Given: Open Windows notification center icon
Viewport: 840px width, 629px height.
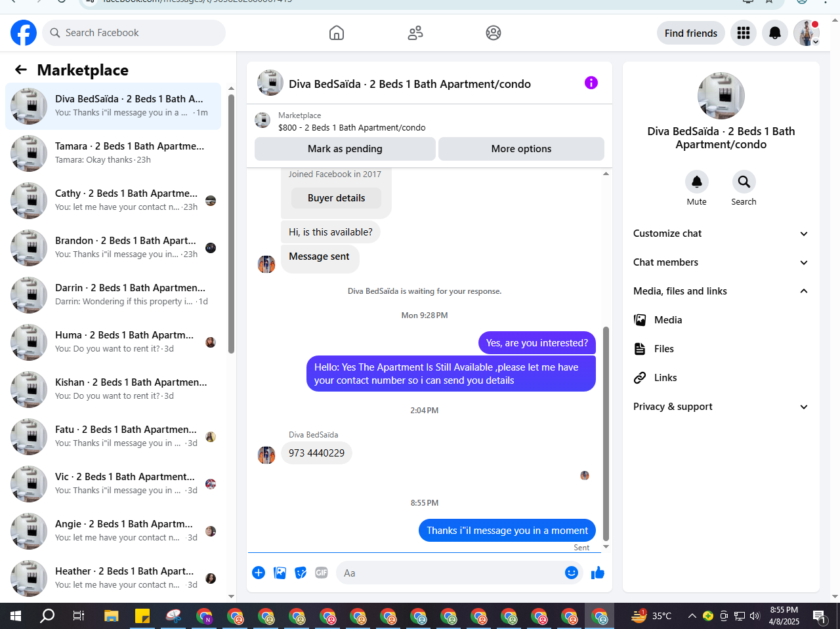Looking at the screenshot, I should [x=819, y=616].
